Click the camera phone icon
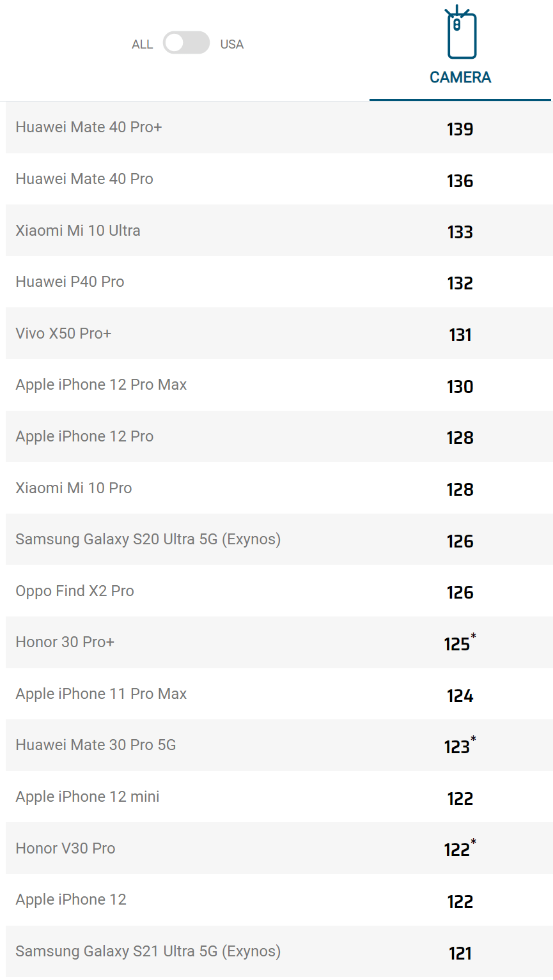 (x=460, y=33)
